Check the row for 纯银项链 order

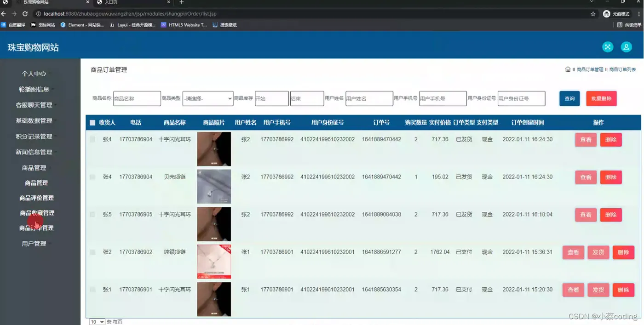(x=92, y=252)
